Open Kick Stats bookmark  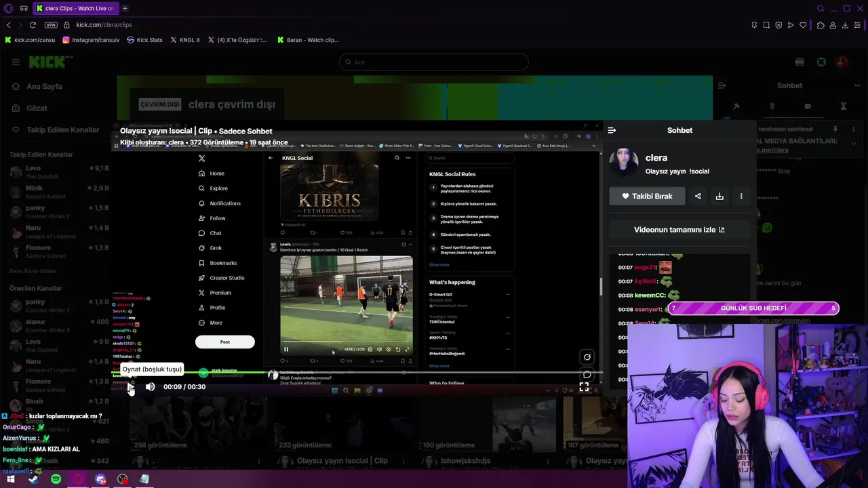point(144,40)
